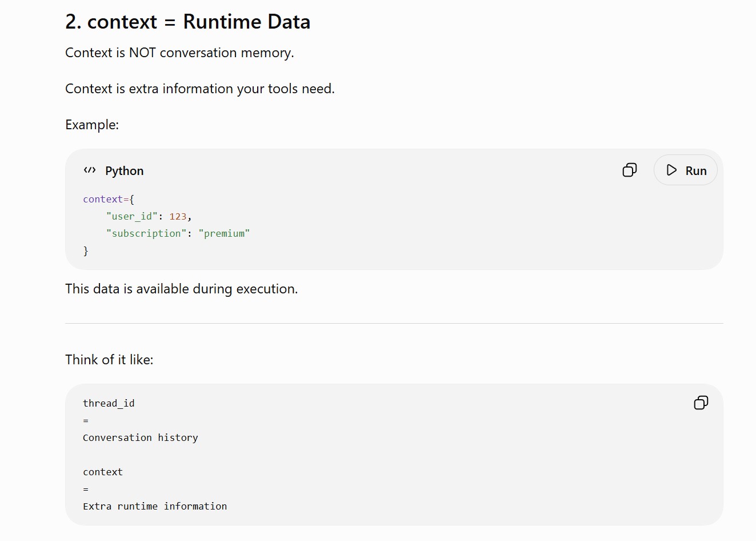This screenshot has height=541, width=756.
Task: Click the 'Conversation history' line
Action: point(141,437)
